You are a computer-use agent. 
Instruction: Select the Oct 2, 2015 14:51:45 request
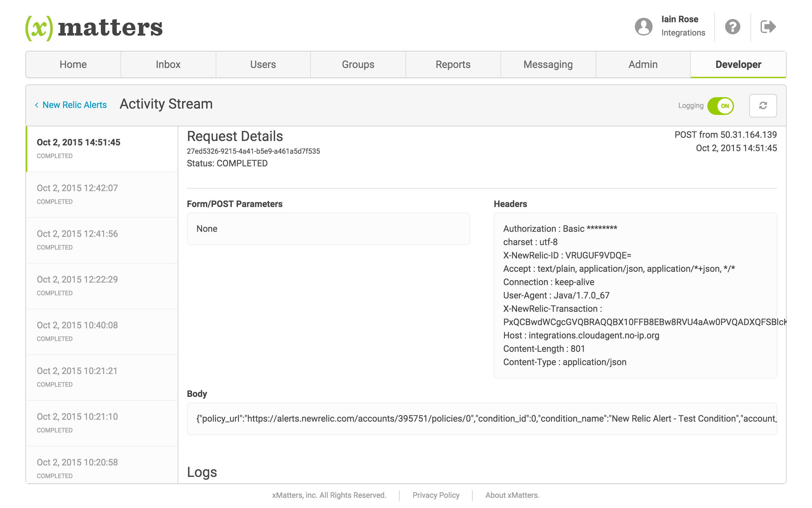102,149
